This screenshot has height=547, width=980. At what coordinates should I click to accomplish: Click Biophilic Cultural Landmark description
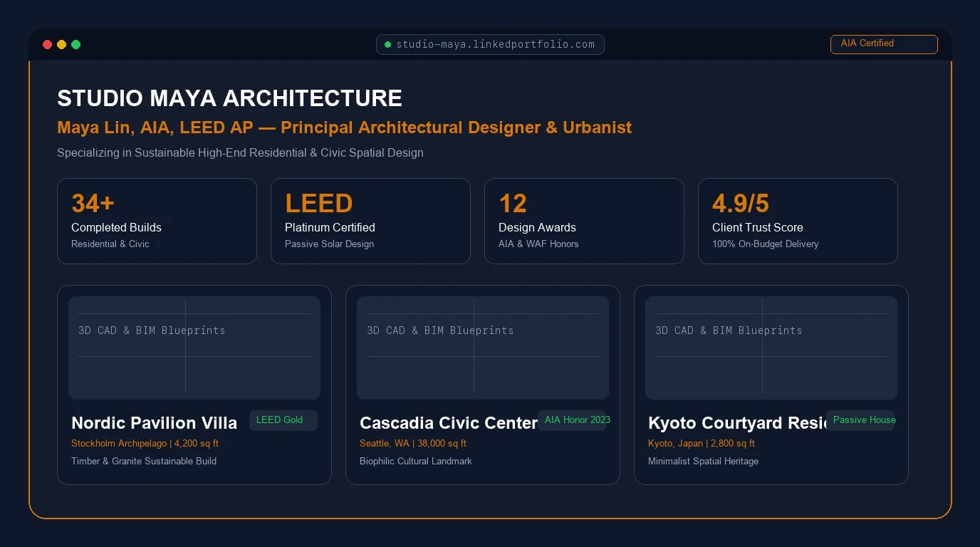pyautogui.click(x=416, y=461)
